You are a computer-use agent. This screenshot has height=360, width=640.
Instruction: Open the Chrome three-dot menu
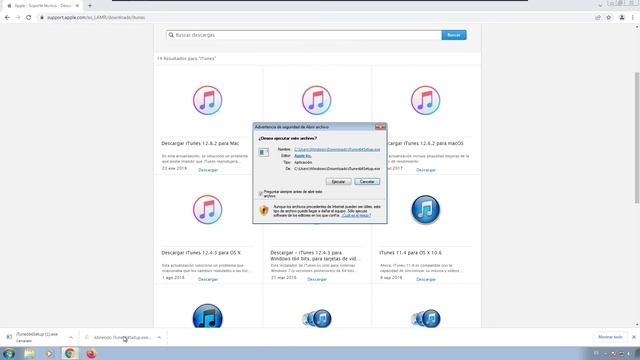633,18
